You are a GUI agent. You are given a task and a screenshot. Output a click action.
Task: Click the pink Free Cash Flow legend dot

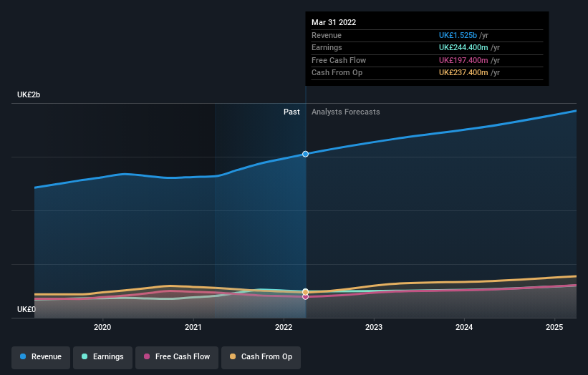click(147, 356)
